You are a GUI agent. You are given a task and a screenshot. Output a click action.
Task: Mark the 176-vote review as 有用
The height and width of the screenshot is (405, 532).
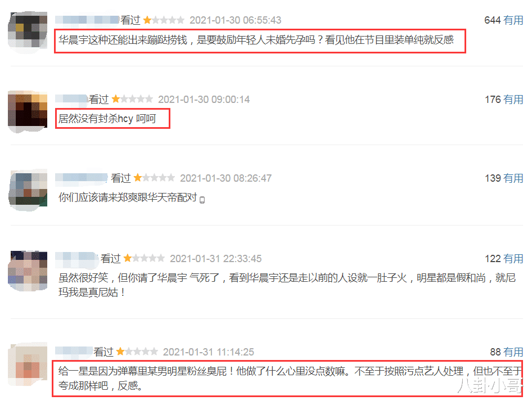pyautogui.click(x=513, y=100)
